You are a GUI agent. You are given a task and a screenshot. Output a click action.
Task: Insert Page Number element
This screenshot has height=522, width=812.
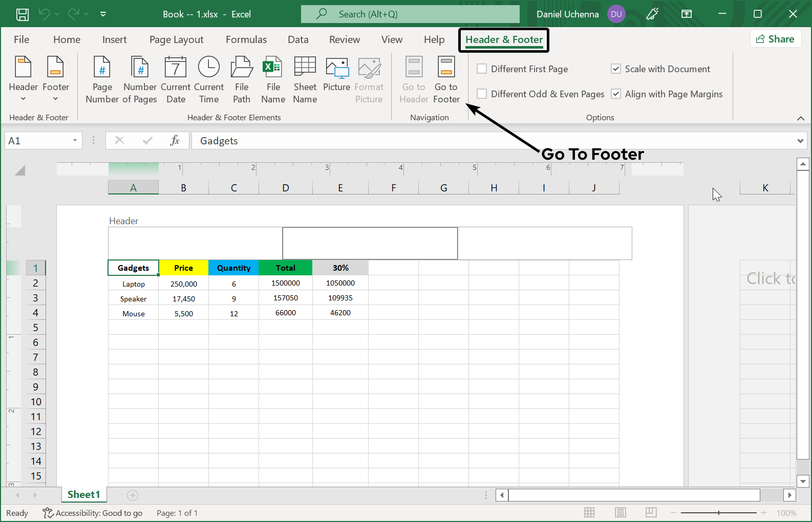coord(102,79)
